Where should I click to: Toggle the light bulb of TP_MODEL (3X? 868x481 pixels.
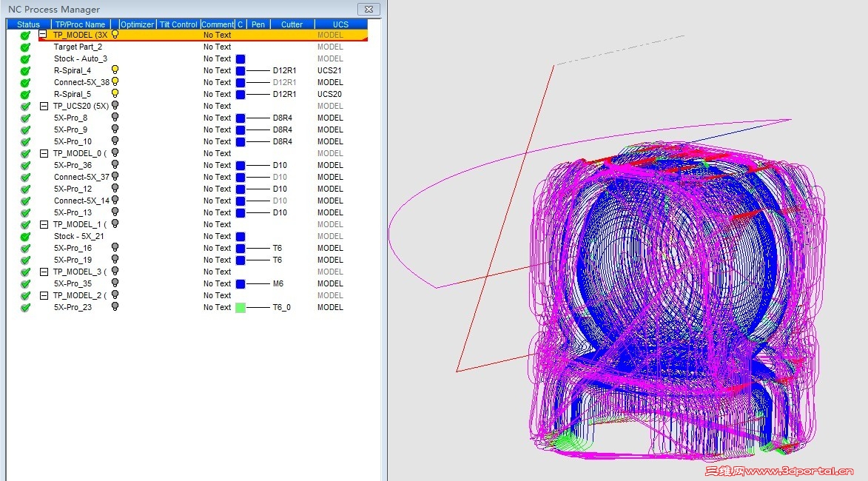115,34
